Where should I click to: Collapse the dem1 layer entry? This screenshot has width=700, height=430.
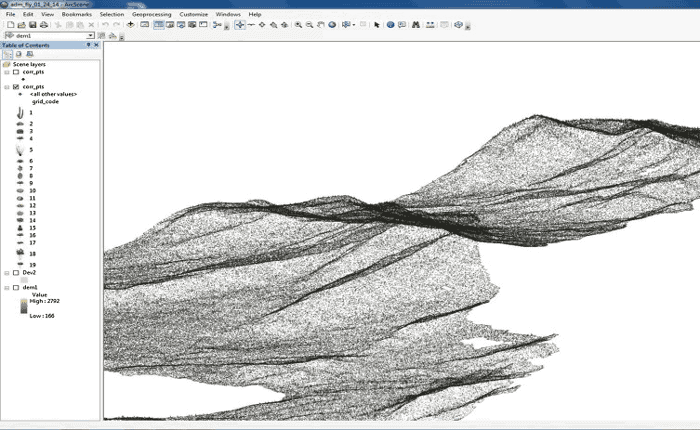point(7,288)
